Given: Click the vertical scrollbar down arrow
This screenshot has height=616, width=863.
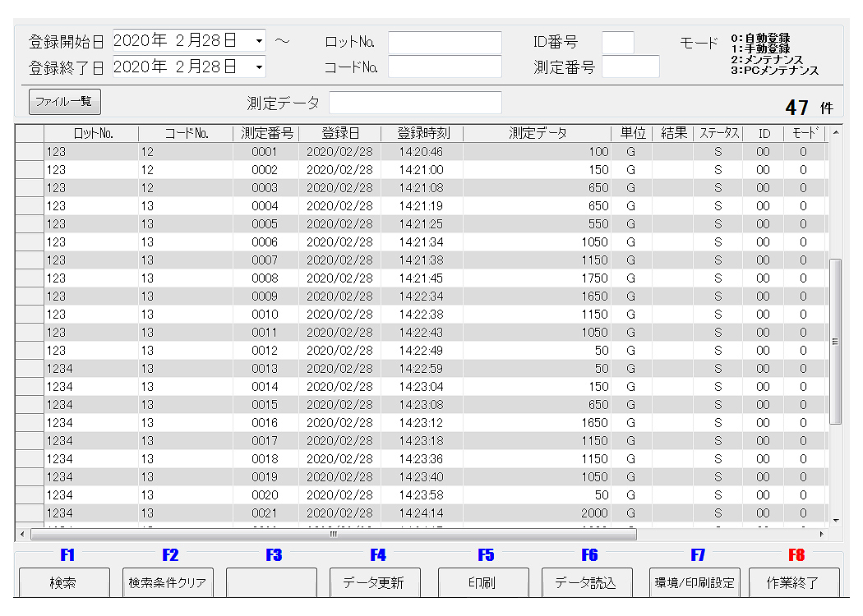Looking at the screenshot, I should pyautogui.click(x=836, y=520).
